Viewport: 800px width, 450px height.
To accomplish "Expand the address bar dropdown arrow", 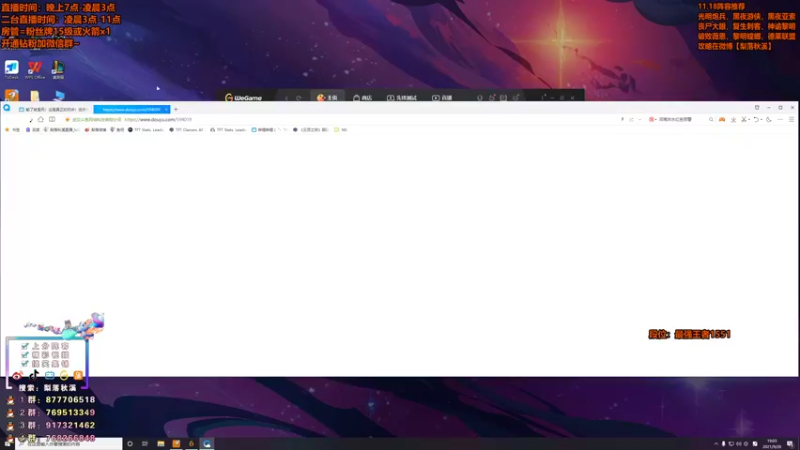I will pos(640,119).
